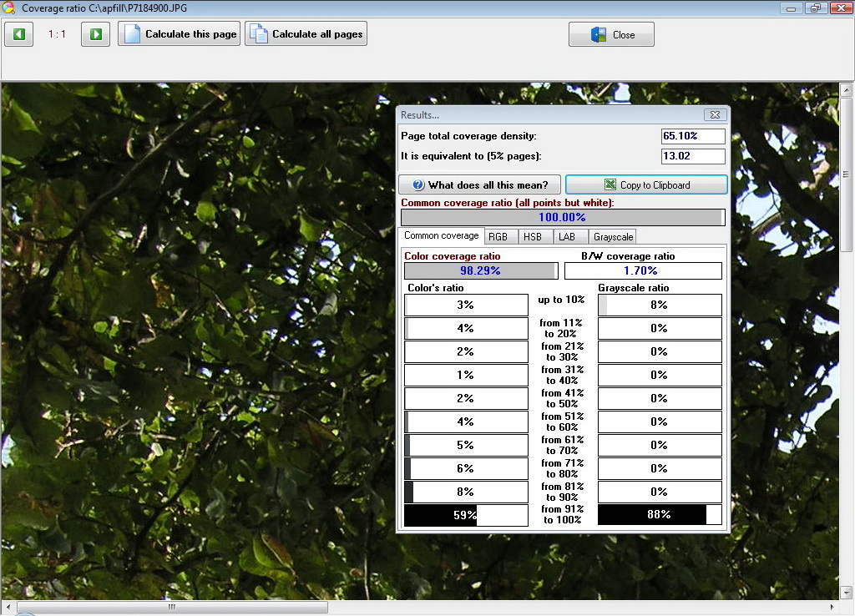Click the green next page arrow

[96, 34]
